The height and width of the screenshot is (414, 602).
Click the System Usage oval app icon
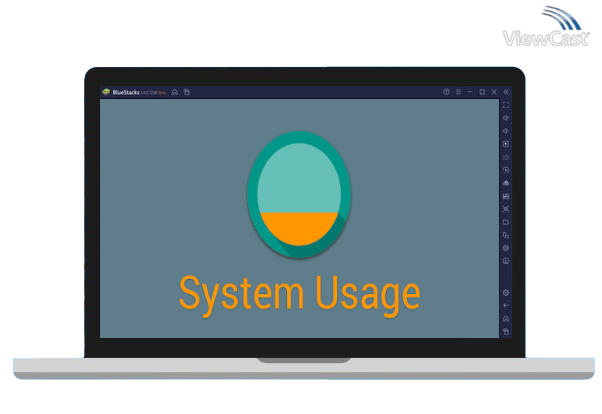coord(299,194)
